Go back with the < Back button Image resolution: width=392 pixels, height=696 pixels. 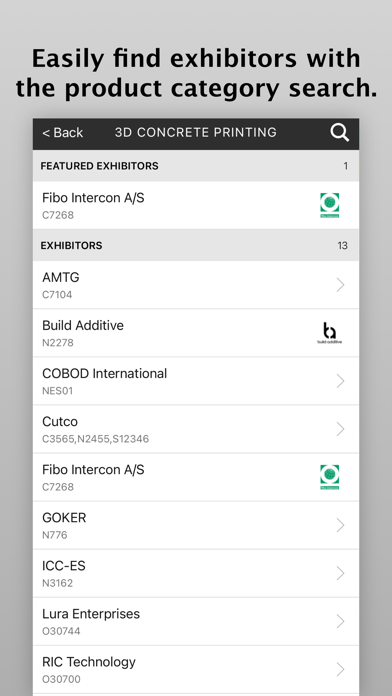(x=63, y=133)
